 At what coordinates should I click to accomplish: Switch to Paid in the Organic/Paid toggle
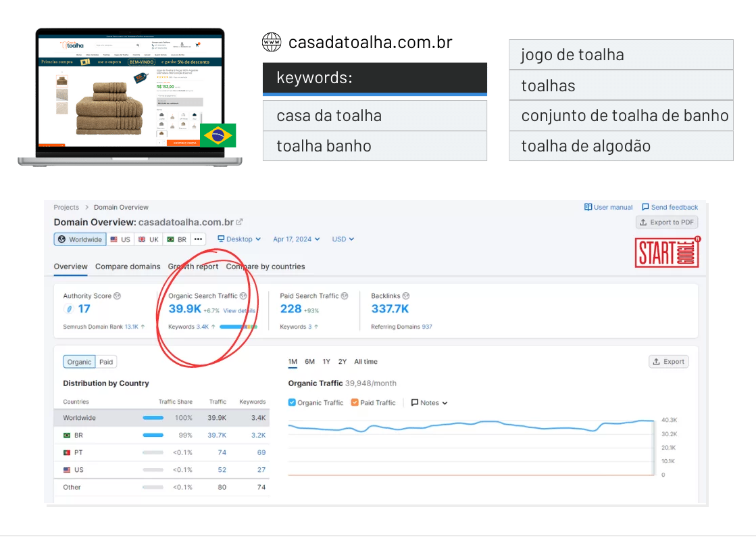105,361
